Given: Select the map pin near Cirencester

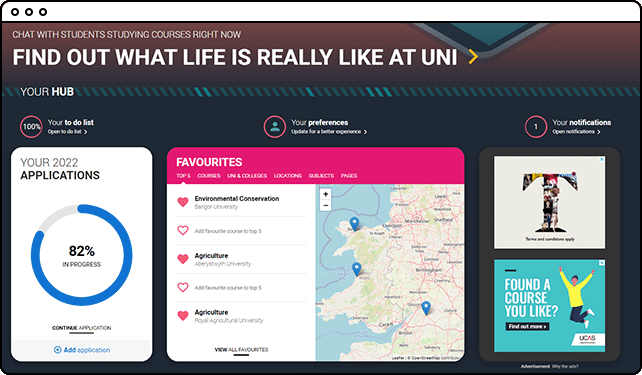Looking at the screenshot, I should point(426,308).
